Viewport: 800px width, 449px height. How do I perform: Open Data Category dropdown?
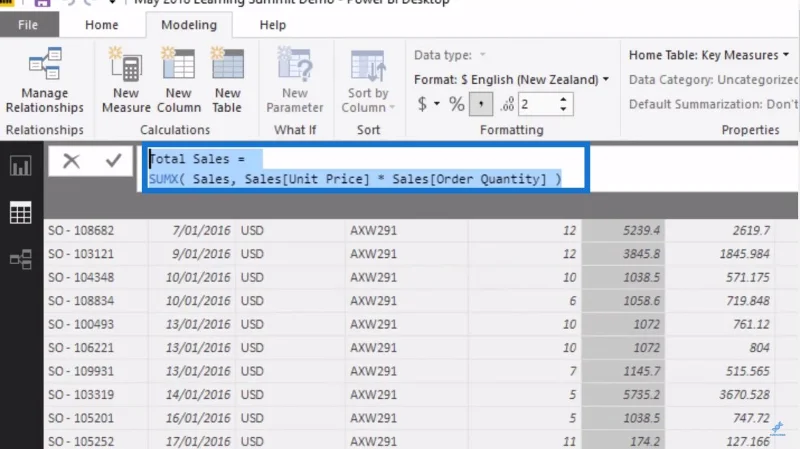click(x=713, y=80)
